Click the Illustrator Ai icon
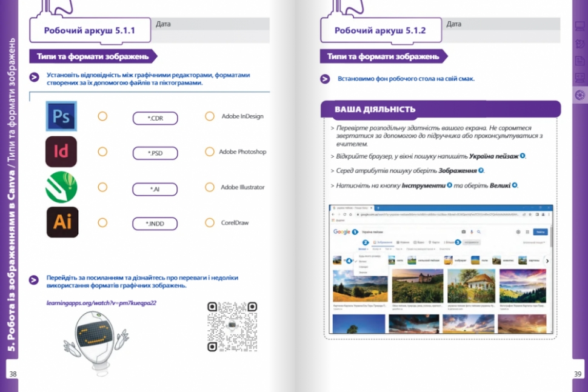 (62, 222)
